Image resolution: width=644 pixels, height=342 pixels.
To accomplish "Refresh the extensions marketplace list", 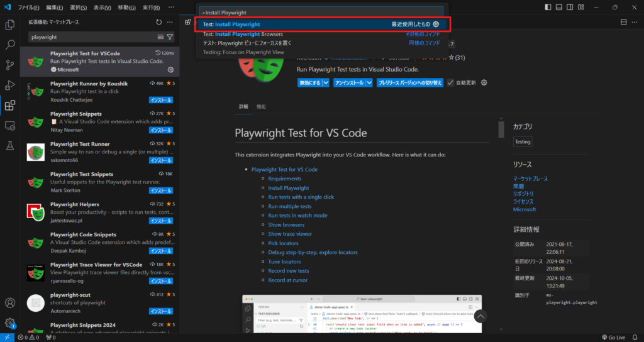I will point(159,22).
